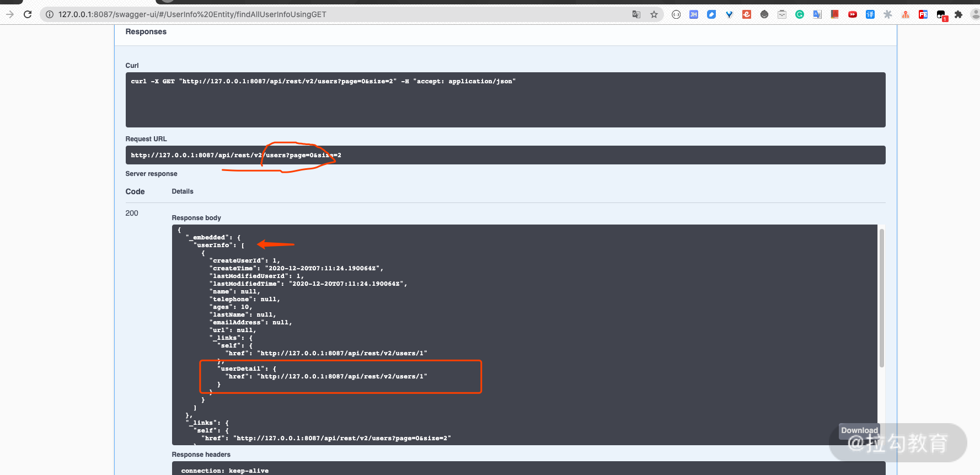Click the "url": null line
980x475 pixels.
click(x=232, y=330)
